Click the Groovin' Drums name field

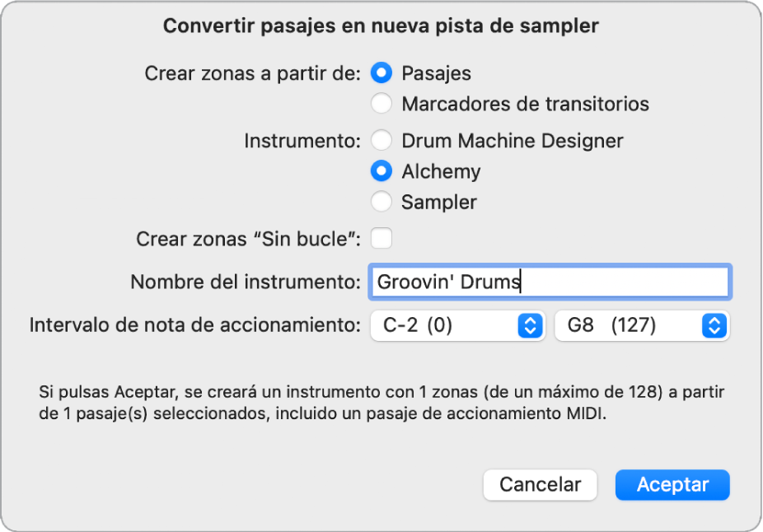(x=550, y=282)
